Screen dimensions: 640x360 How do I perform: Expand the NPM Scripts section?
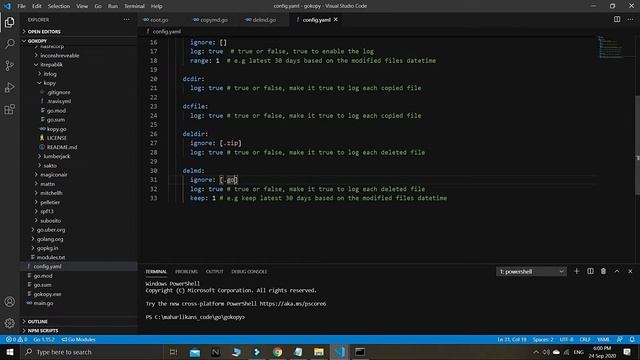(43, 331)
